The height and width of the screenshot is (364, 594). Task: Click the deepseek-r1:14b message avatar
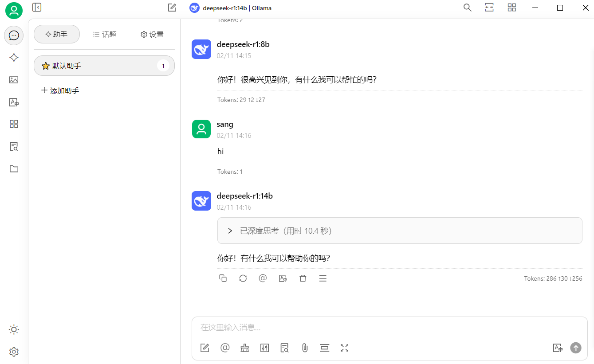201,201
